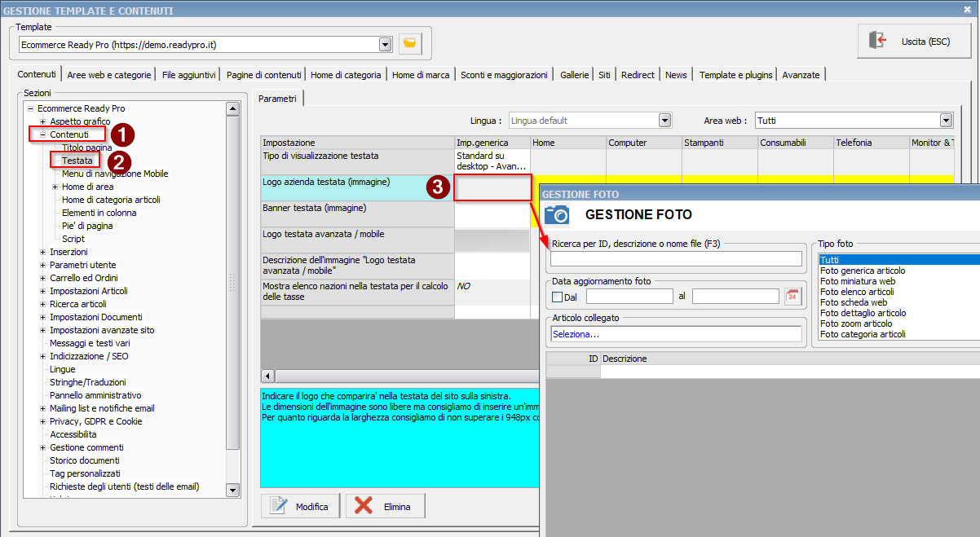The width and height of the screenshot is (980, 537).
Task: Open the Template e plugins tab
Action: (735, 75)
